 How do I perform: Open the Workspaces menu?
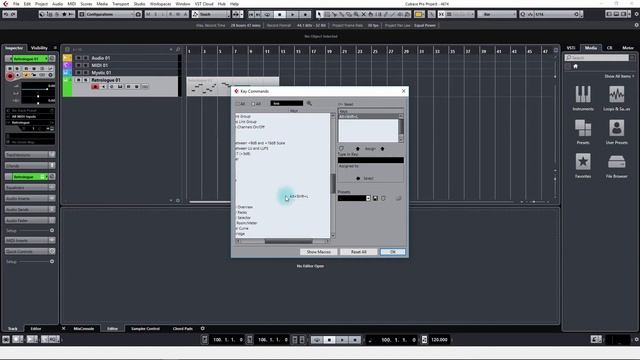(x=160, y=4)
